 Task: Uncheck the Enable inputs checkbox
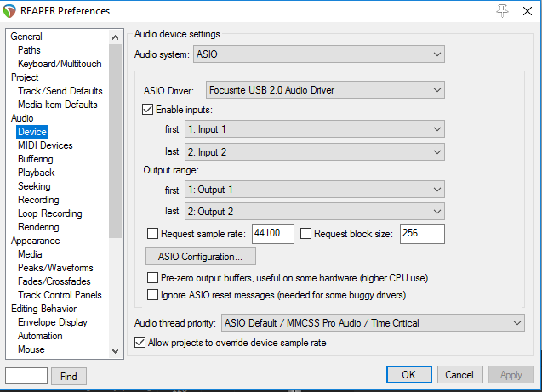[147, 110]
